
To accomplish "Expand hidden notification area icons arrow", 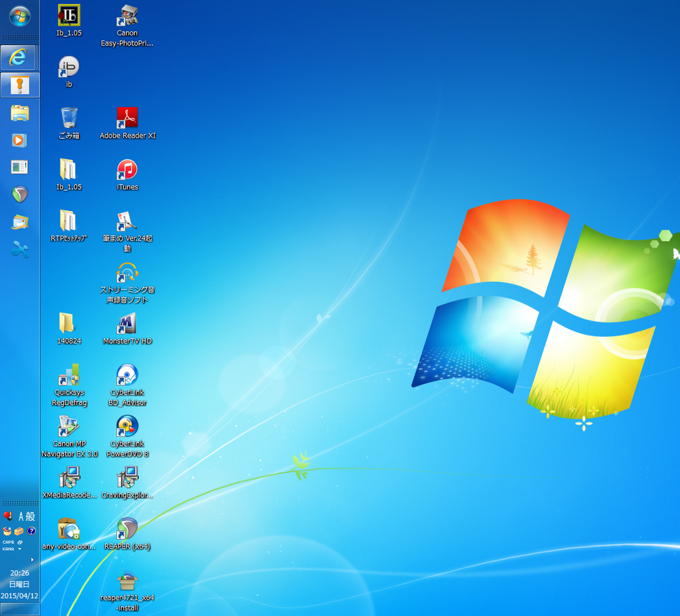I will click(x=33, y=560).
